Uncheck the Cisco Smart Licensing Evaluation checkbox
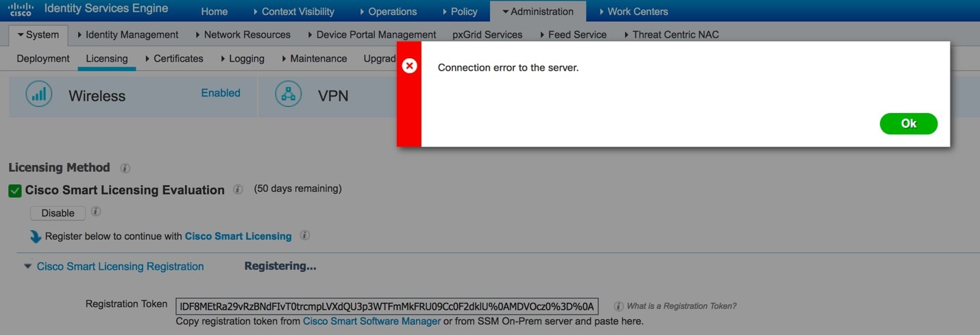The height and width of the screenshot is (335, 980). pyautogui.click(x=15, y=190)
